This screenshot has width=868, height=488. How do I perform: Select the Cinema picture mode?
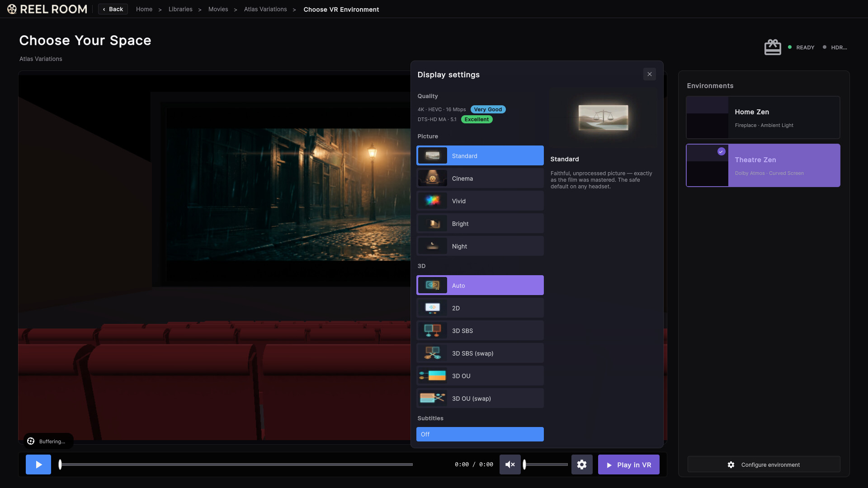click(x=480, y=178)
